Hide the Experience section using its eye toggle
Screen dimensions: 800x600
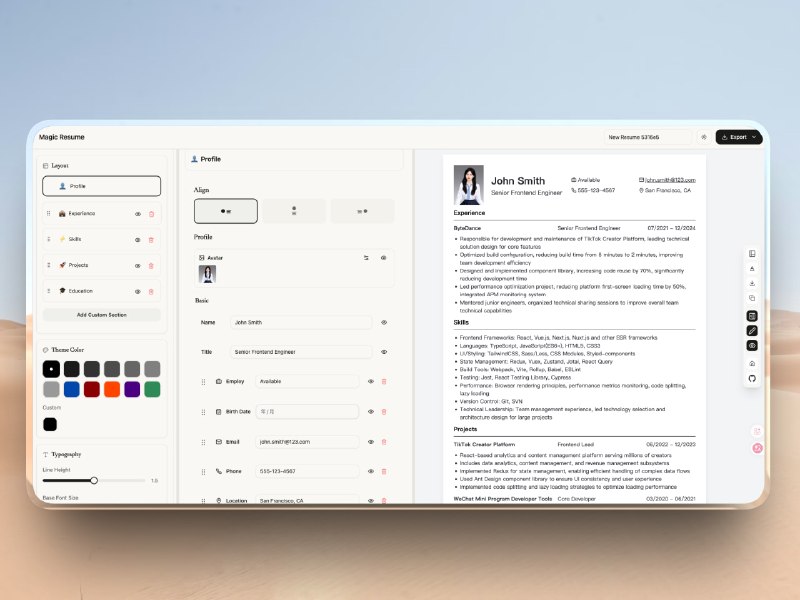point(138,213)
